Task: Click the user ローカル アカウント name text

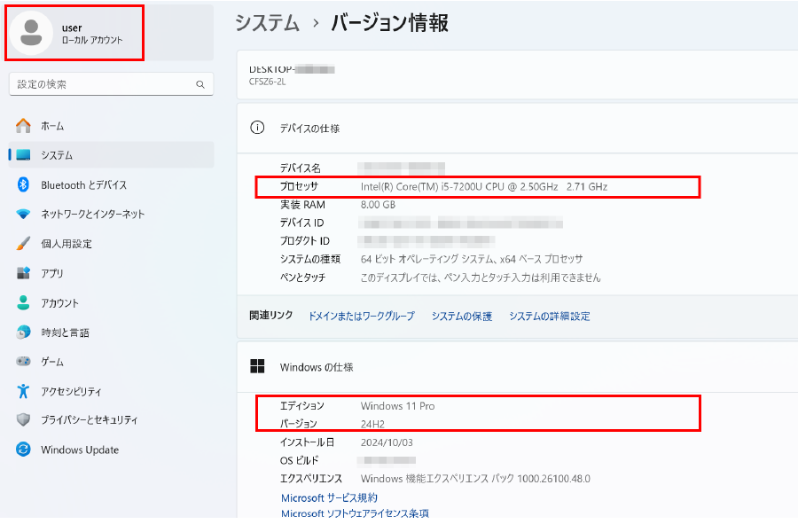Action: click(x=92, y=34)
